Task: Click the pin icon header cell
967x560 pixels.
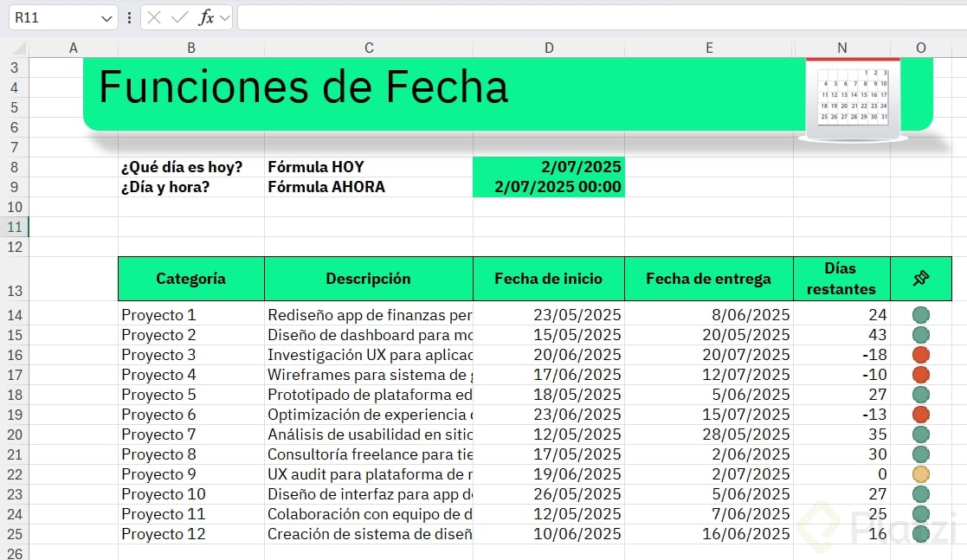Action: pos(921,279)
